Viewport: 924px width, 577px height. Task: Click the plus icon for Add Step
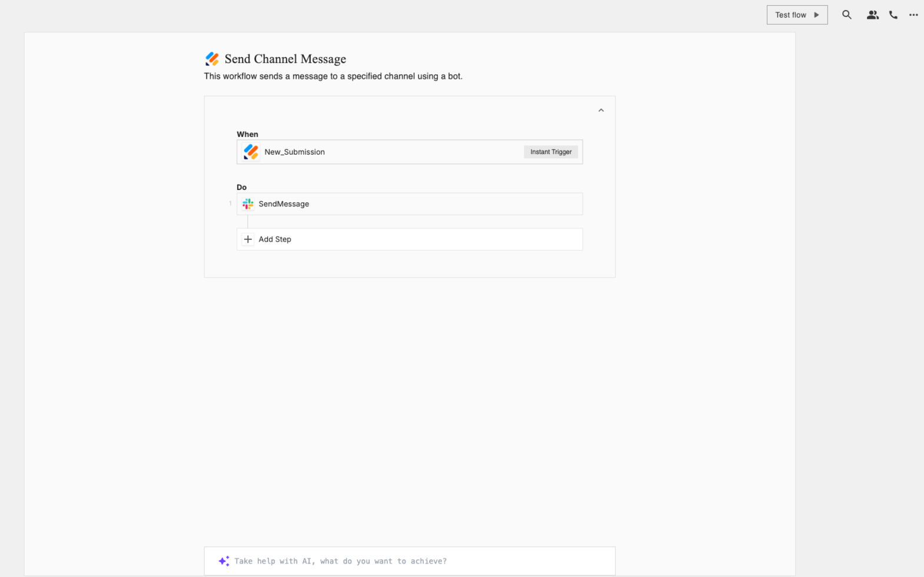248,239
